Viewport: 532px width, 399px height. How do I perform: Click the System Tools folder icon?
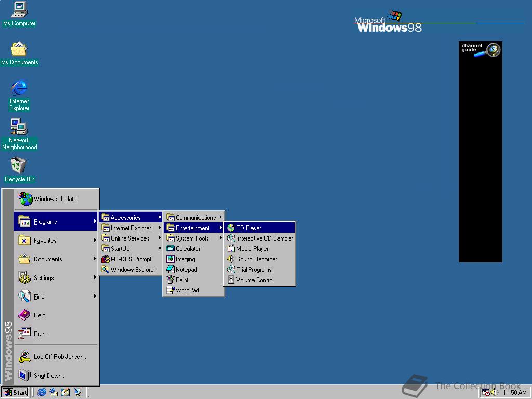(x=170, y=238)
